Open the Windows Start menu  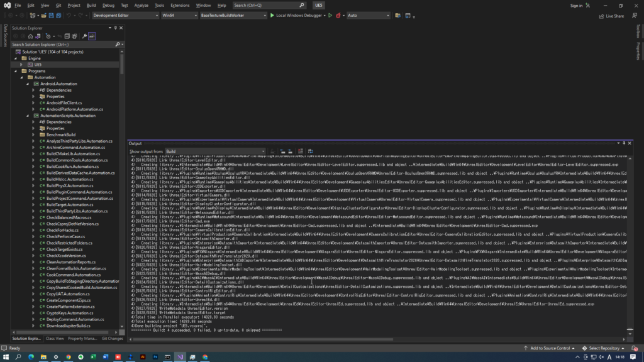(x=6, y=357)
